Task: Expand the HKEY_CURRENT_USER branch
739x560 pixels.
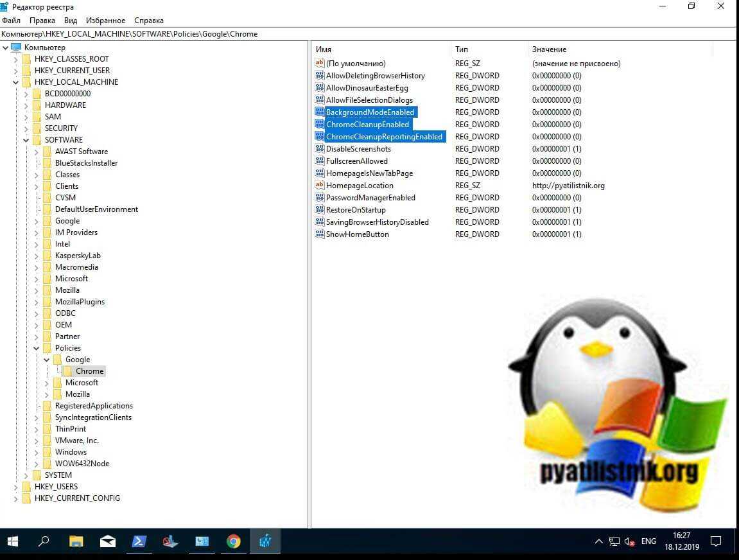Action: (x=16, y=71)
